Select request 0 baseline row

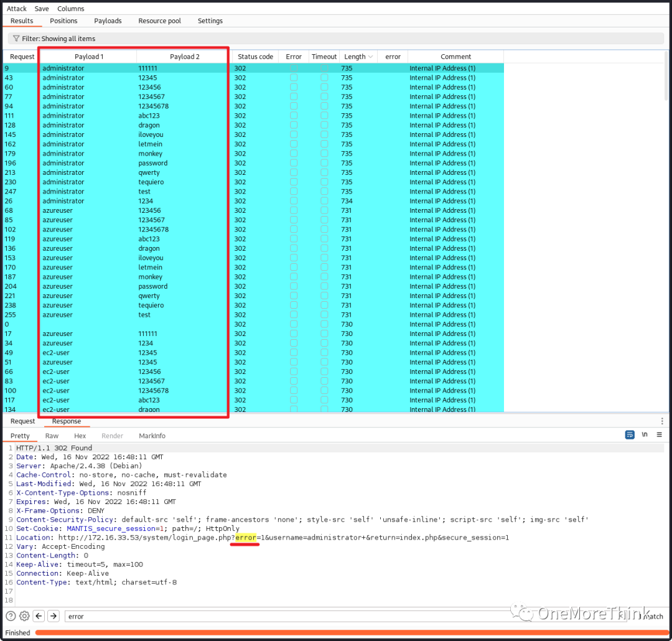click(x=253, y=324)
